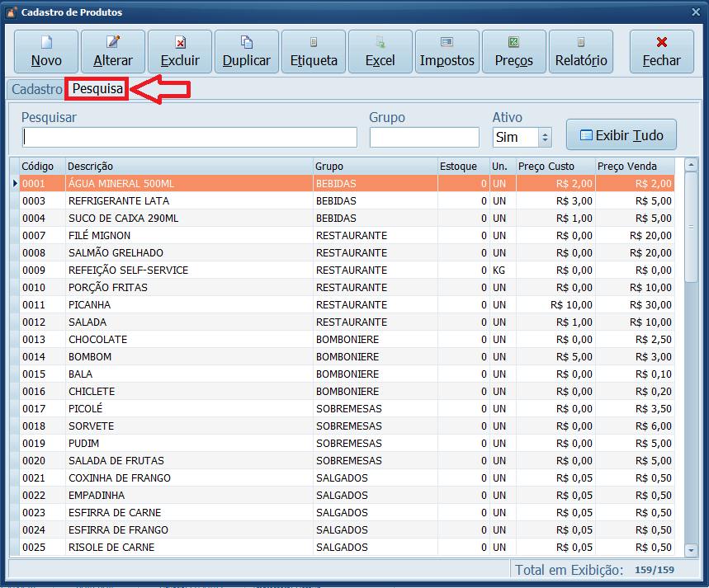Open the Preços pricing tool
709x588 pixels.
pyautogui.click(x=513, y=51)
